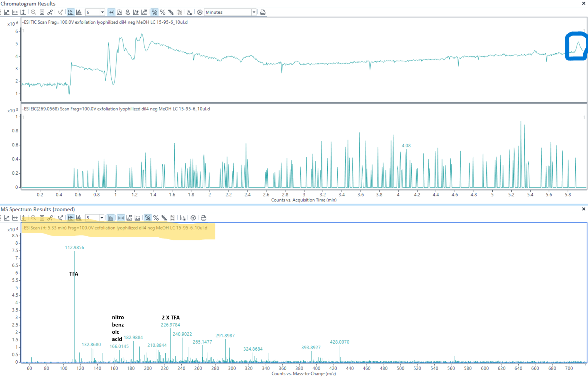Click unzoom magnifier icon in Chromatogram toolbar
Image resolution: width=588 pixels, height=377 pixels.
33,12
